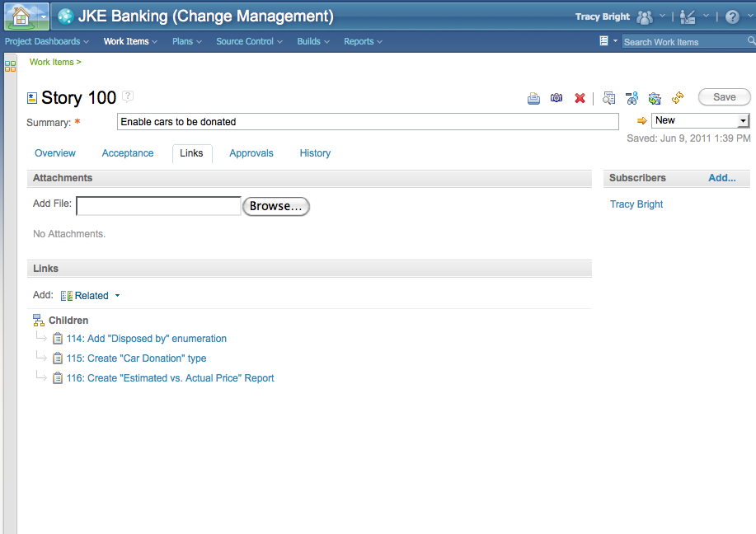Viewport: 756px width, 534px height.
Task: Click the Browse... button
Action: 276,206
